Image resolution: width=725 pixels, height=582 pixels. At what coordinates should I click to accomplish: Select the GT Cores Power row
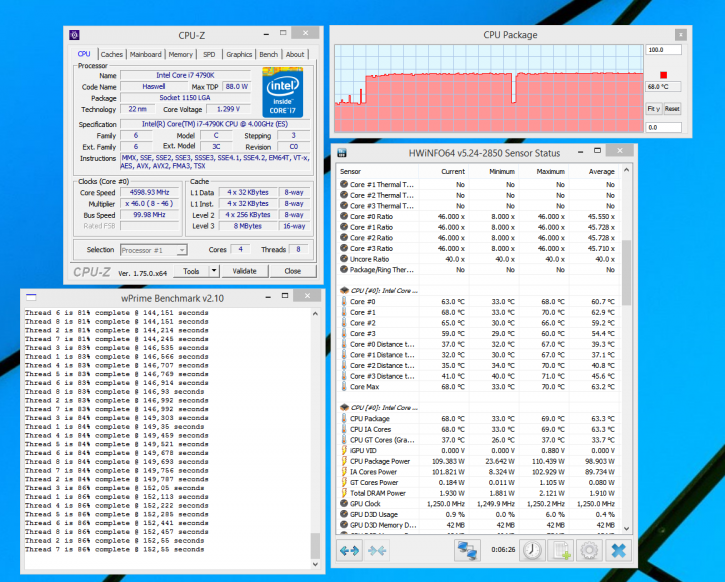coord(479,482)
